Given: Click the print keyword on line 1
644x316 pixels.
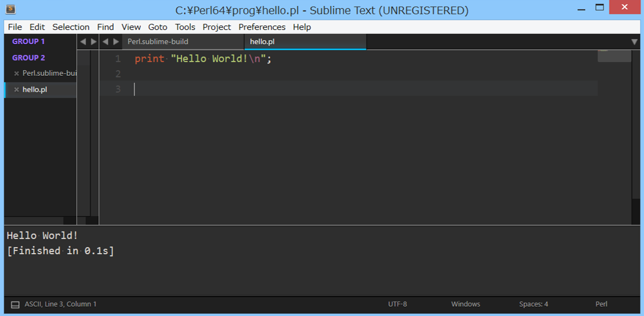Looking at the screenshot, I should click(x=150, y=59).
